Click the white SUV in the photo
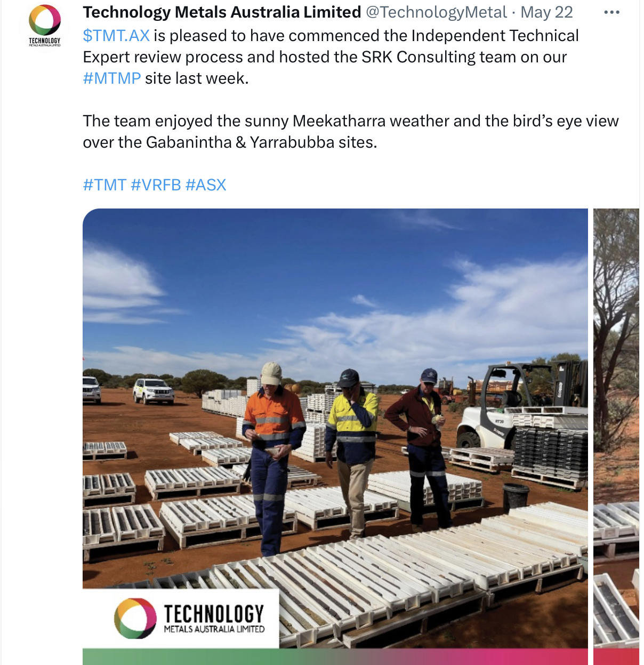 154,391
